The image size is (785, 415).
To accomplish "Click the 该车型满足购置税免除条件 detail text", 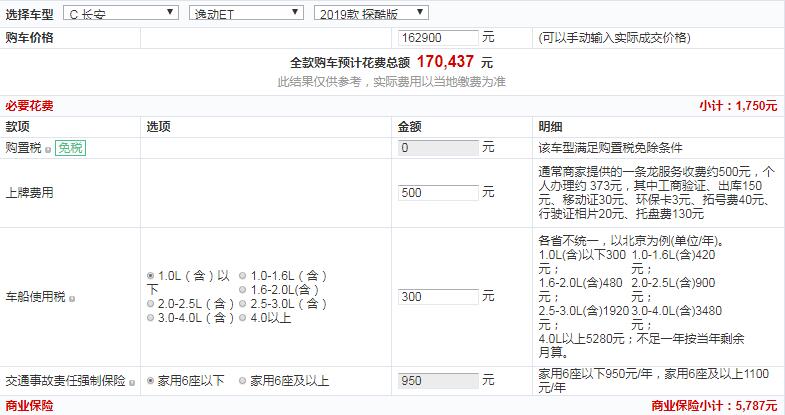I will pyautogui.click(x=610, y=148).
